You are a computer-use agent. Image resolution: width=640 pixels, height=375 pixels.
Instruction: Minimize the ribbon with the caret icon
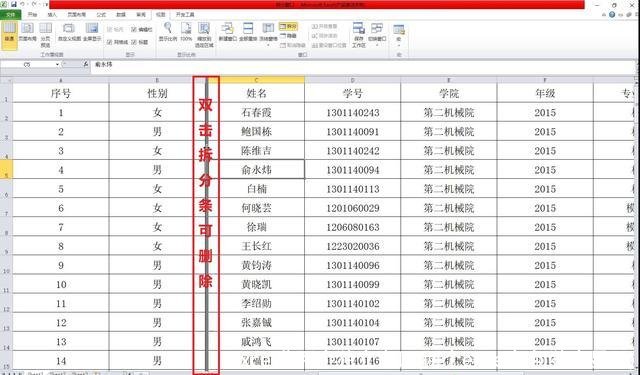click(x=604, y=15)
